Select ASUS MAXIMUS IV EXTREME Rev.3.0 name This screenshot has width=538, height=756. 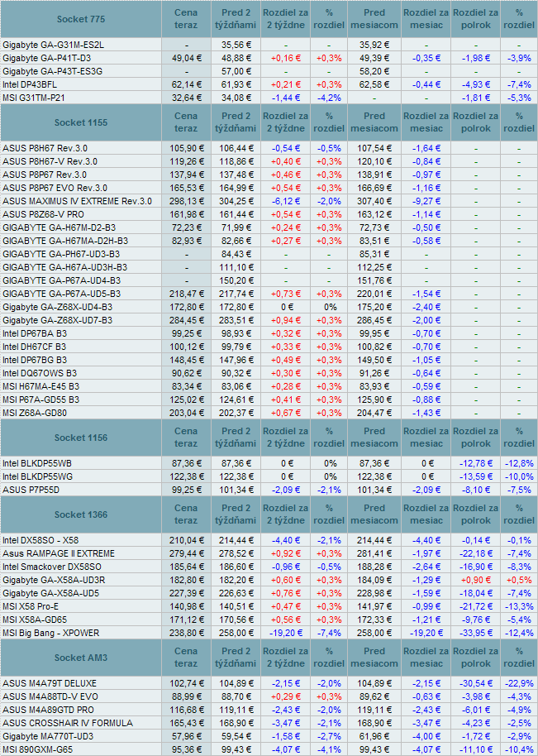tap(77, 202)
